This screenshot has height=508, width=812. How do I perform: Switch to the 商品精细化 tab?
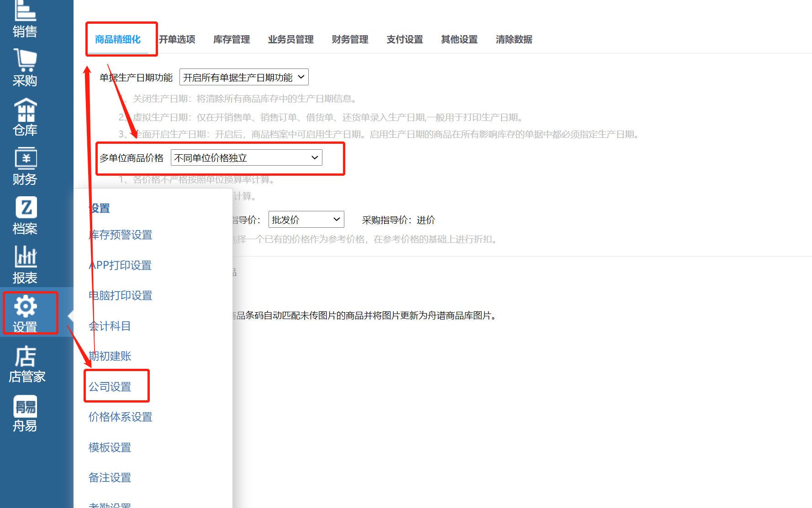pyautogui.click(x=118, y=40)
